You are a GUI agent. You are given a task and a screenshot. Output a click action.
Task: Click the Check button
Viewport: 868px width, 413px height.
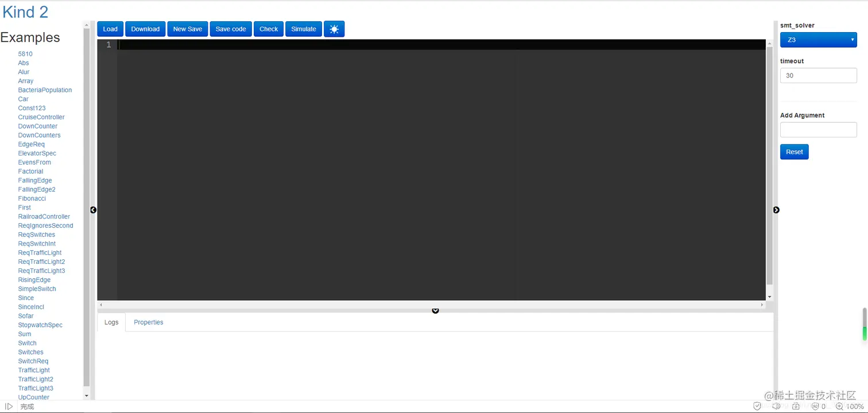[x=269, y=29]
